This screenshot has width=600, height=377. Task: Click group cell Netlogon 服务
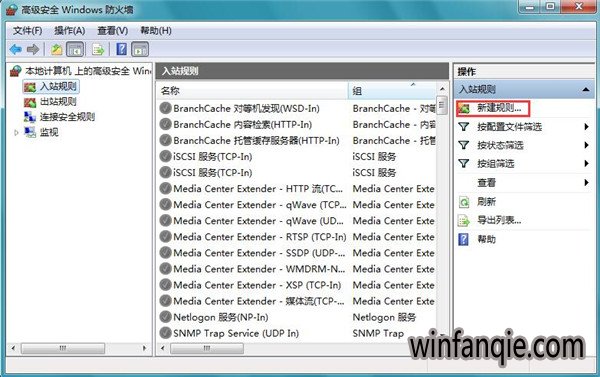click(384, 318)
